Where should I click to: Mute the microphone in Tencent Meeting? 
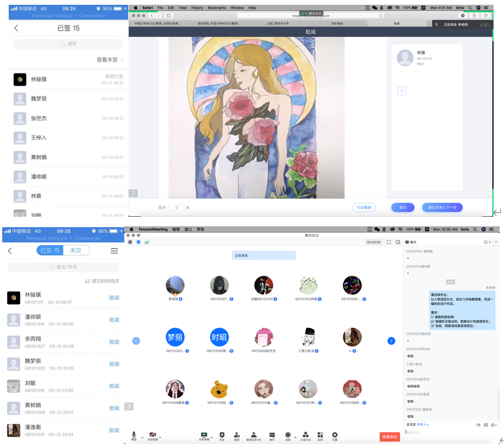click(x=134, y=435)
